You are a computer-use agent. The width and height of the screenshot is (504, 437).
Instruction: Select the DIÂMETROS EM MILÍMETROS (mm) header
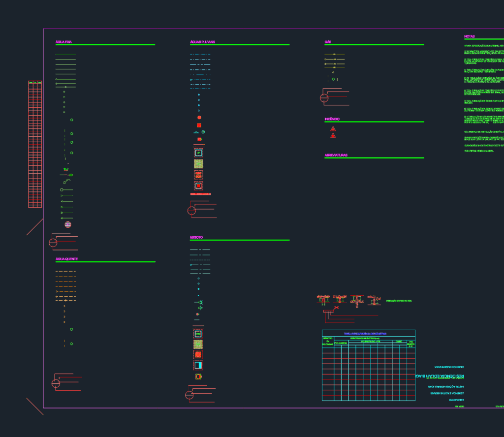(365, 339)
